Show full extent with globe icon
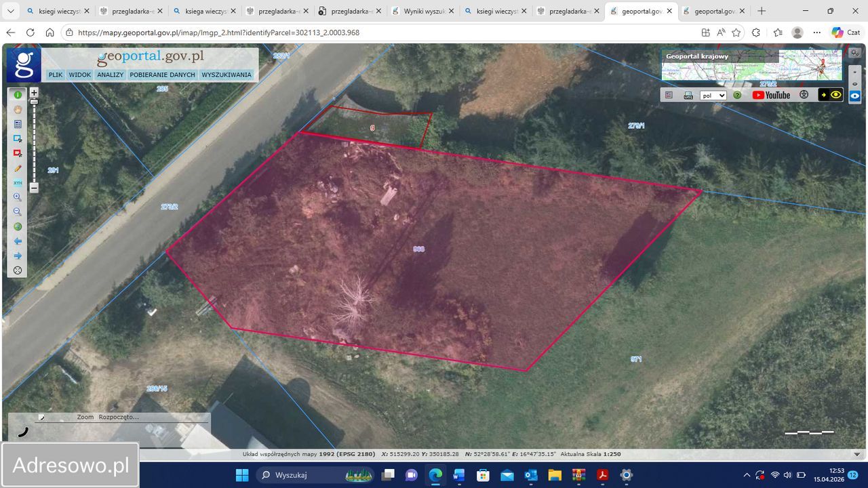Screen dimensions: 868x488 coord(18,226)
